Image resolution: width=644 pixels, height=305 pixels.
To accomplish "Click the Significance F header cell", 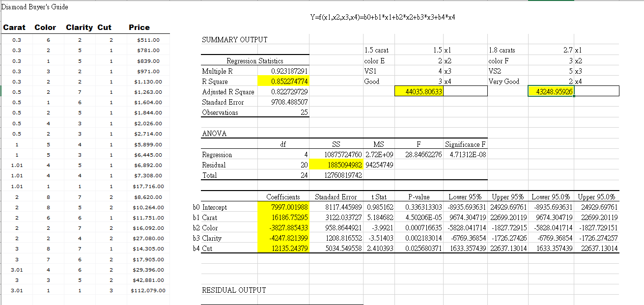I will [465, 144].
